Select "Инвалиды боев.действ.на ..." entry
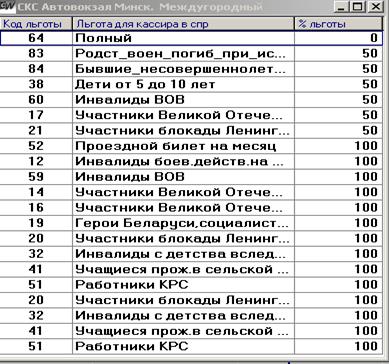This screenshot has width=389, height=364. (183, 161)
